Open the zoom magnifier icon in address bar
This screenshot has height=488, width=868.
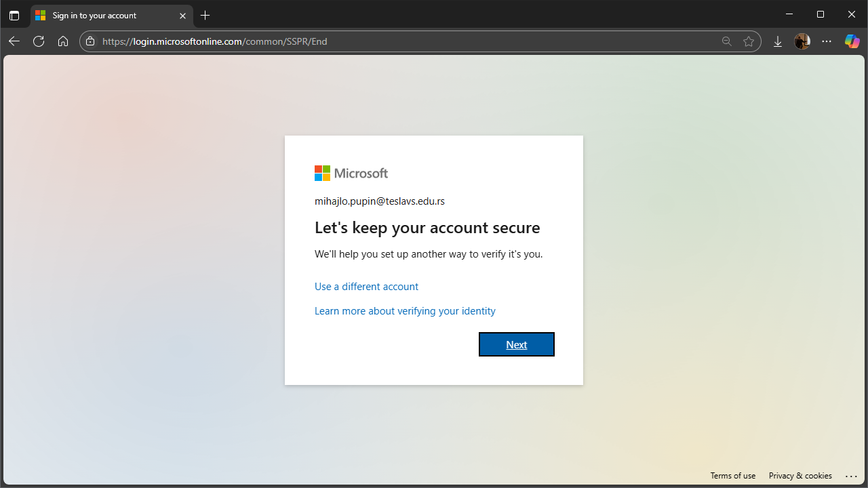pos(727,41)
